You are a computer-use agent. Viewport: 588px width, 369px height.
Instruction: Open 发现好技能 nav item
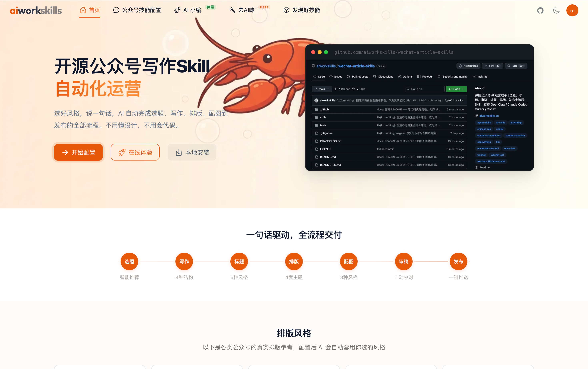coord(302,10)
